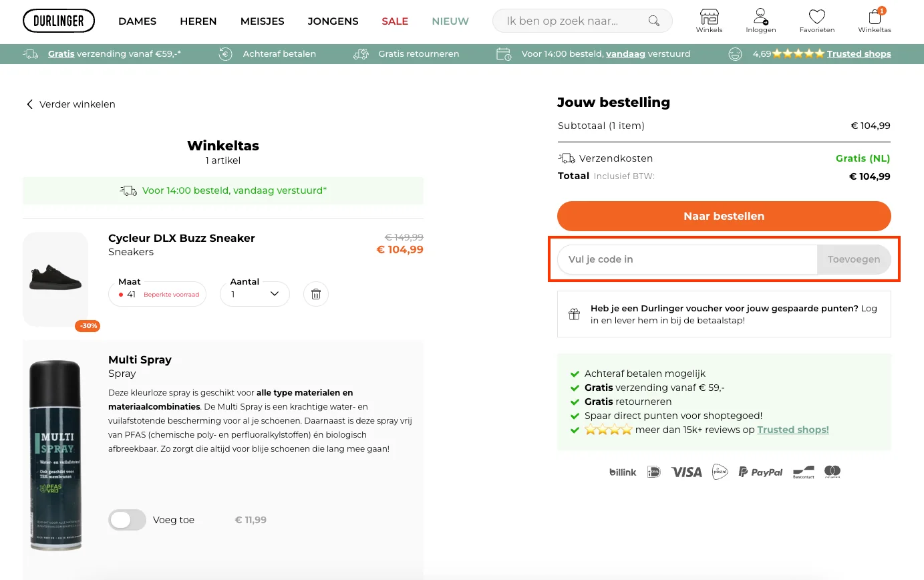The height and width of the screenshot is (580, 924).
Task: Open Trusted shops link in top banner
Action: point(859,53)
